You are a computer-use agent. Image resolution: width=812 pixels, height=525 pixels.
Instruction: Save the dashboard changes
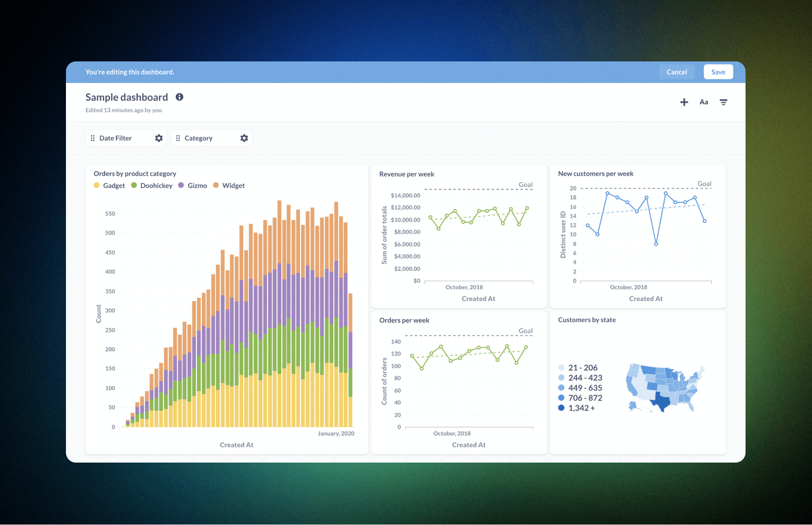point(718,72)
